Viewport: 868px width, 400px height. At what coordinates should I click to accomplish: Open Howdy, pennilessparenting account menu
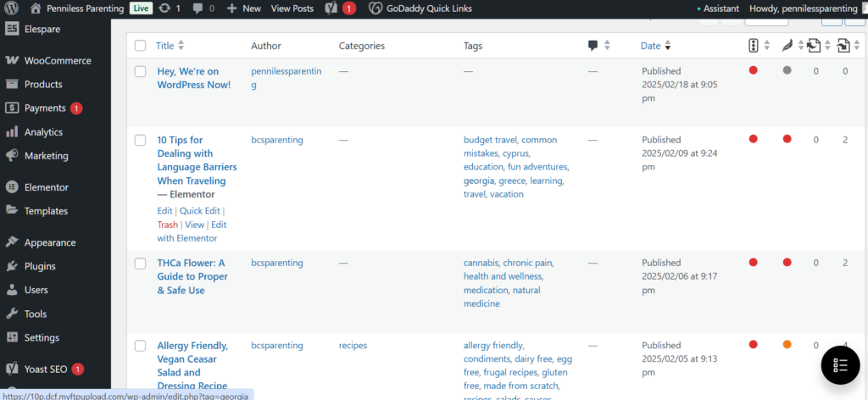point(804,8)
